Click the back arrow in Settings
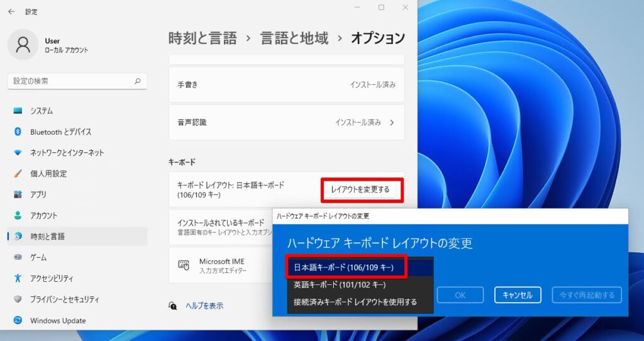The width and height of the screenshot is (644, 341). pyautogui.click(x=11, y=11)
